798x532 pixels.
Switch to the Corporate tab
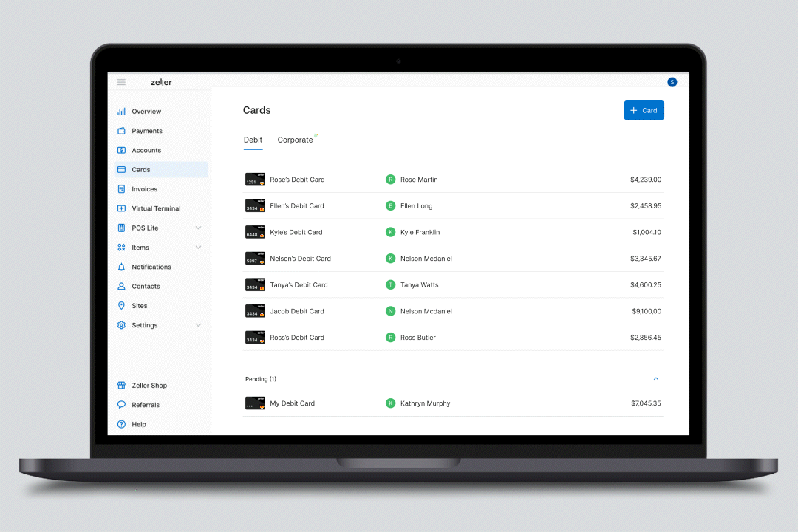tap(296, 140)
